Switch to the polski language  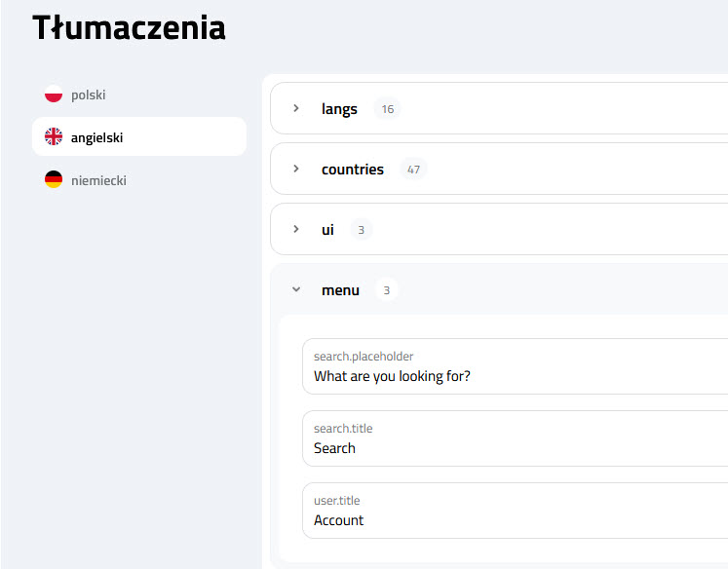click(88, 95)
